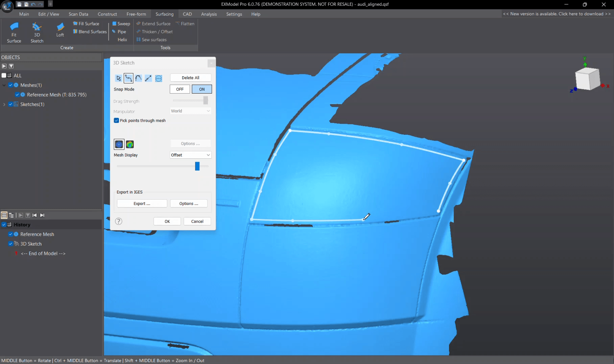614x364 pixels.
Task: Switch to the pick/select arrow in 3D Sketch
Action: tap(118, 78)
